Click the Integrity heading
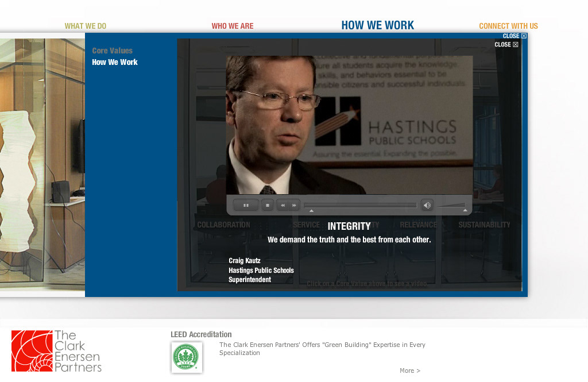Image resolution: width=588 pixels, height=382 pixels. [349, 226]
